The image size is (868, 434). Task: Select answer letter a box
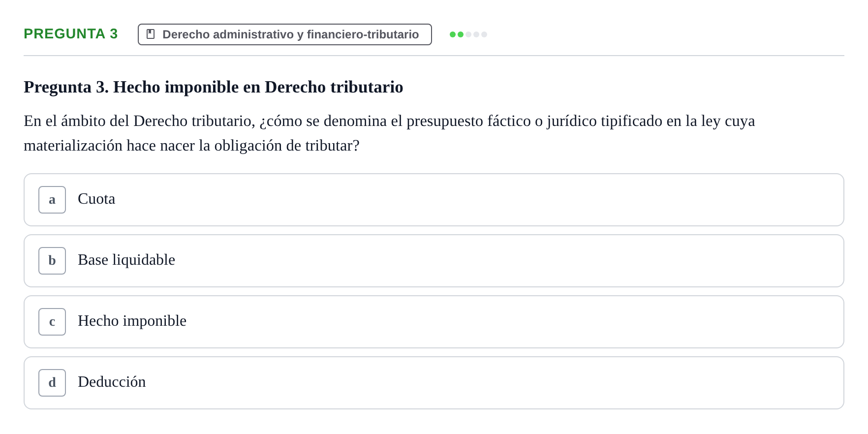pyautogui.click(x=52, y=200)
